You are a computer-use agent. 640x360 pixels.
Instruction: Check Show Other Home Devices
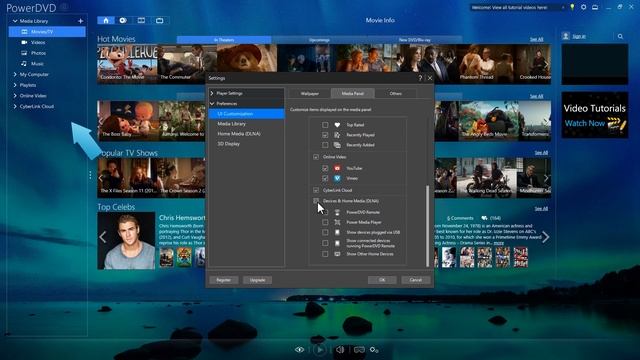pos(325,254)
